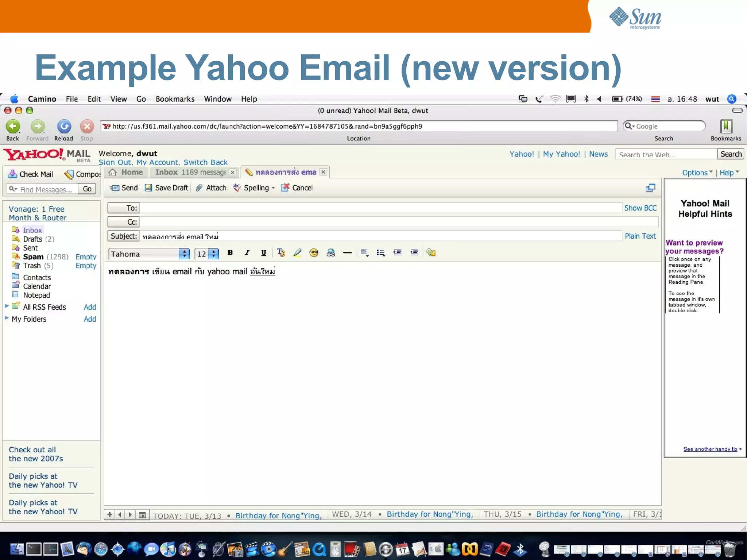This screenshot has width=747, height=560.
Task: Click the Compose button
Action: pos(82,174)
